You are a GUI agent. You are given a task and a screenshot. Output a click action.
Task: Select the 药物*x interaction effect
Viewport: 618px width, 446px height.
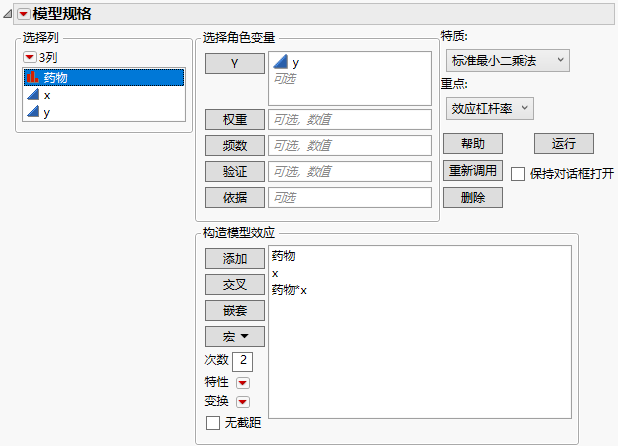click(289, 290)
